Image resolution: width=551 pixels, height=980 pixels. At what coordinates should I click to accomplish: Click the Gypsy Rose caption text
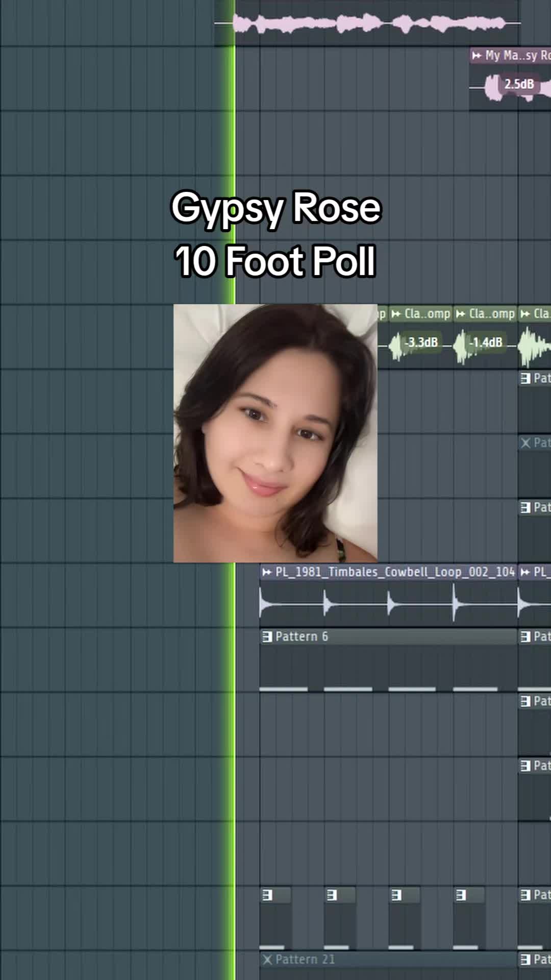click(x=276, y=208)
